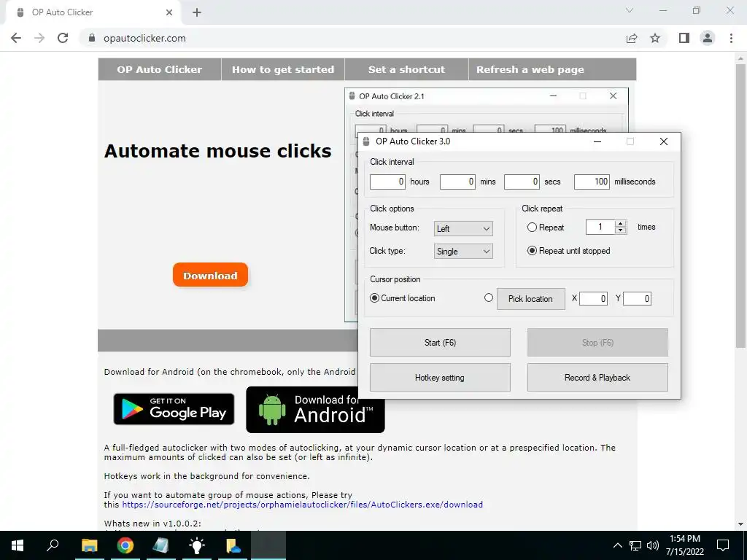Increase the repeat times spinner up arrow
Viewport: 747px width, 560px height.
(620, 224)
